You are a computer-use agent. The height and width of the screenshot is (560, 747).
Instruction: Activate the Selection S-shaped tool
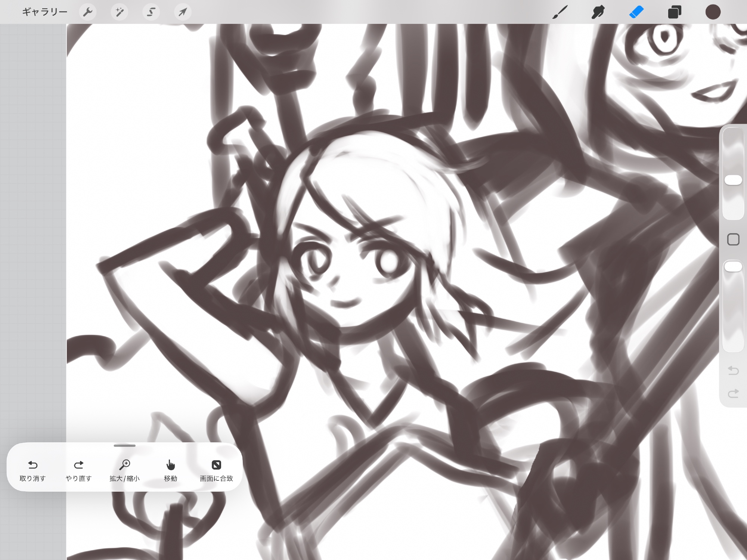(x=151, y=12)
